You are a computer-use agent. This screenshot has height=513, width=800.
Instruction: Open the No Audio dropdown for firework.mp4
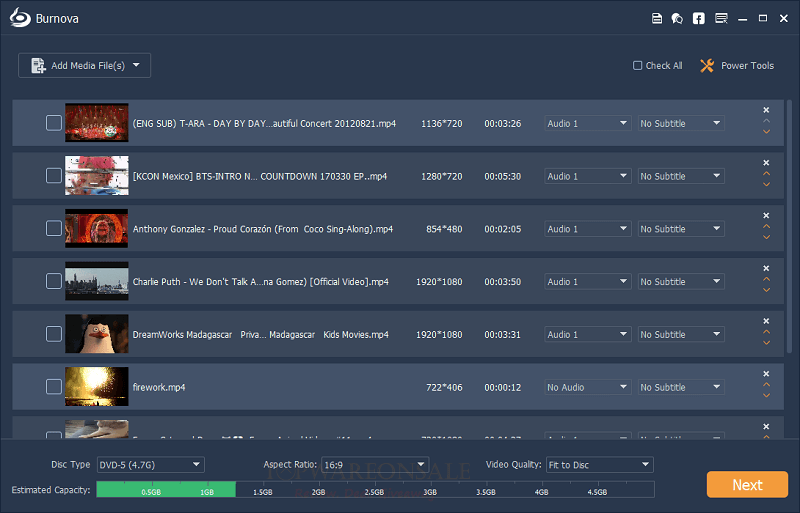(587, 387)
